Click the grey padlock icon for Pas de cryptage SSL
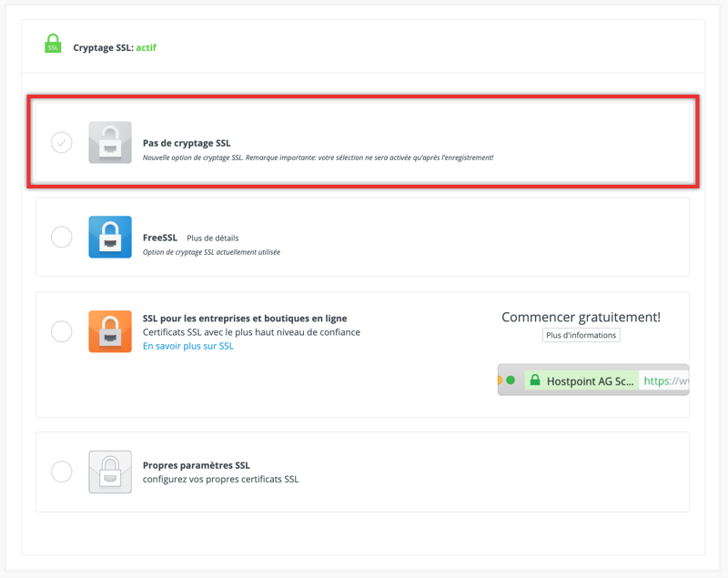728x578 pixels. point(110,143)
